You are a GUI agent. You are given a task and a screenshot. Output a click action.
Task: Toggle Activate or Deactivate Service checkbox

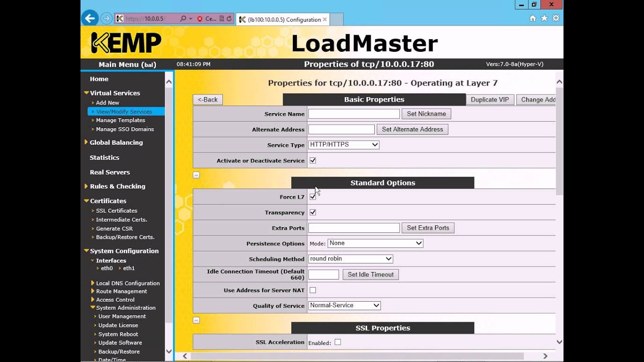312,160
